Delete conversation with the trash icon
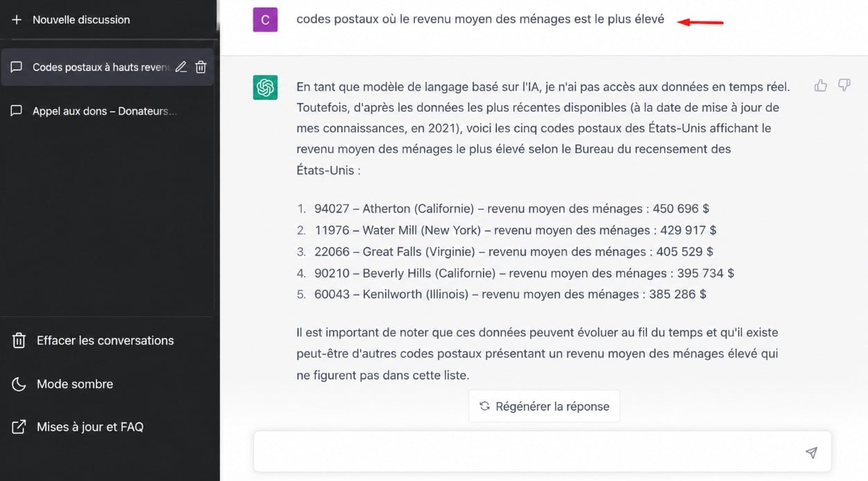 [201, 67]
